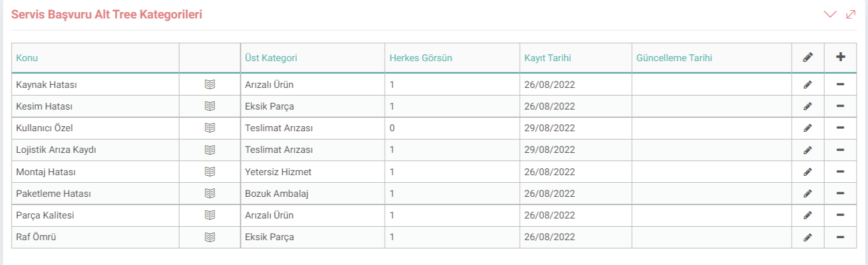Select the Parça Kalitesi row name cell
The width and height of the screenshot is (868, 265).
[45, 215]
